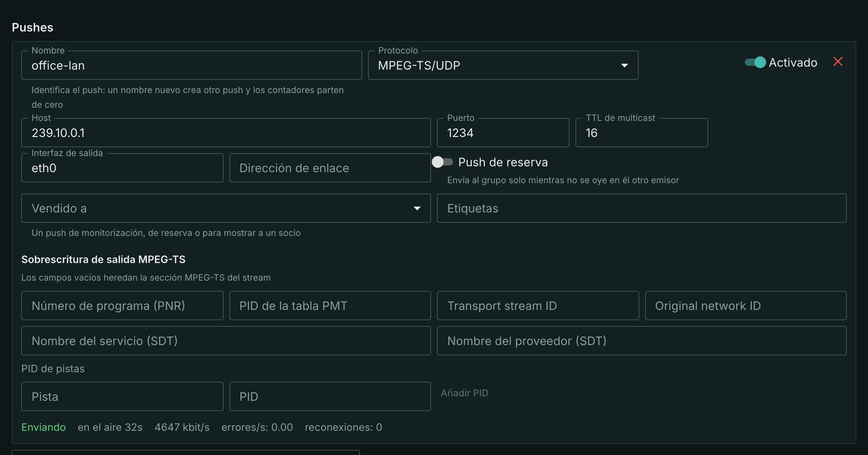Click the en el aire 32s text

click(x=110, y=427)
